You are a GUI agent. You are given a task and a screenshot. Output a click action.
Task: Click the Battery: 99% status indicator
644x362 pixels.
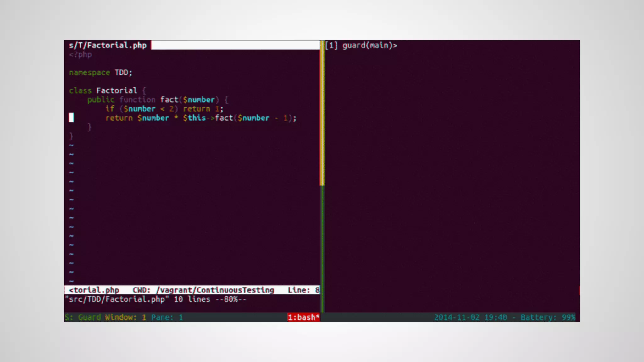(x=547, y=317)
